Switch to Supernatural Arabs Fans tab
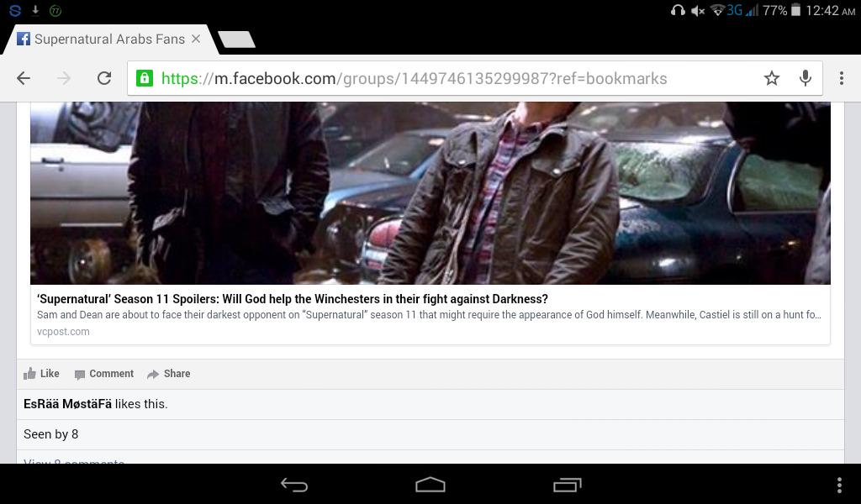This screenshot has width=861, height=504. point(110,39)
